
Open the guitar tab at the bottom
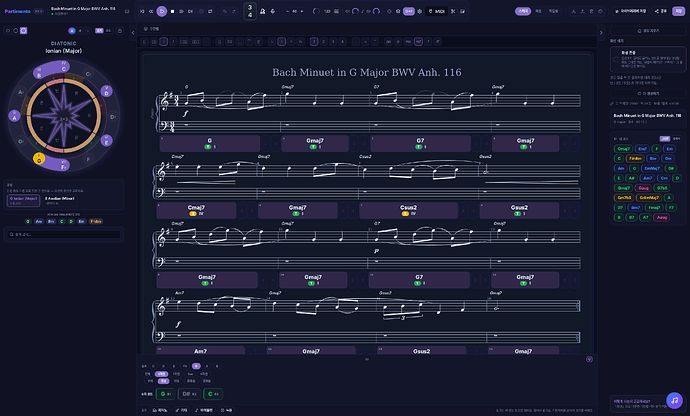[181, 410]
